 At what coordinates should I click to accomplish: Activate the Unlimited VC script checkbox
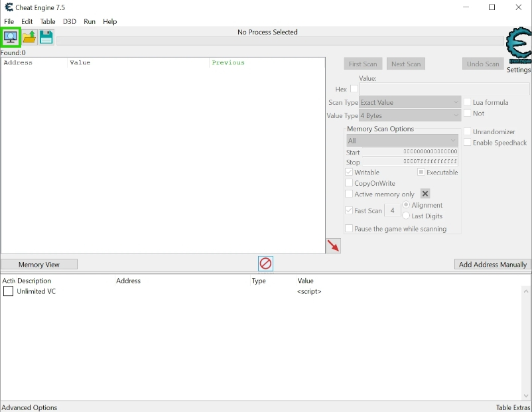[x=8, y=291]
